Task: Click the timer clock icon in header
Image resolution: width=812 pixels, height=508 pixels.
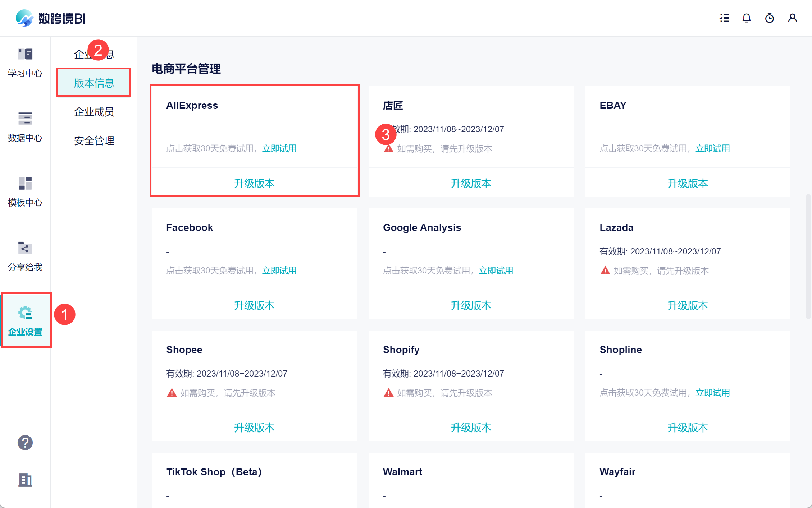Action: coord(769,18)
